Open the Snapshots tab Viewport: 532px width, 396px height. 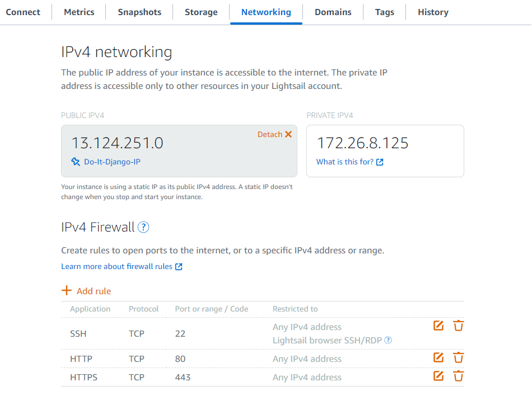139,12
